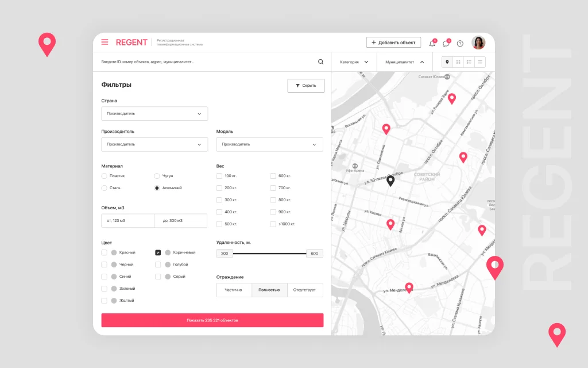Select the black map pin on ул. 50-летия Октября
The height and width of the screenshot is (368, 588).
coord(390,181)
